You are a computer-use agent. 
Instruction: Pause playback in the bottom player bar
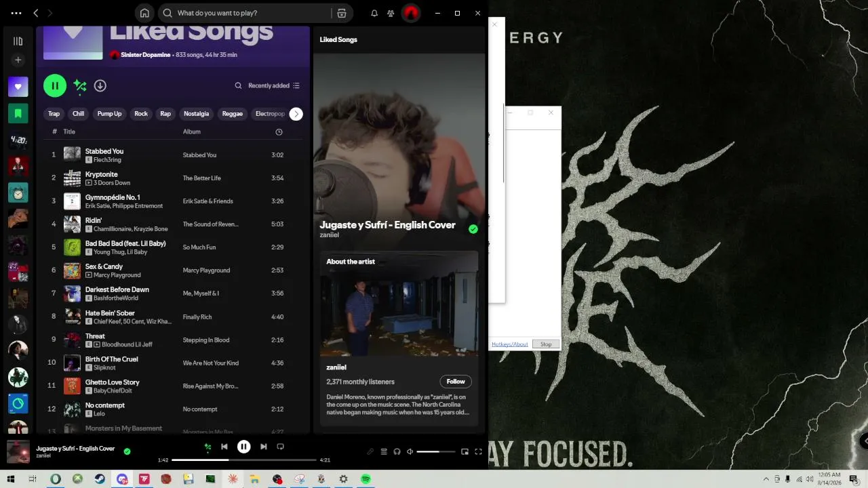coord(243,447)
